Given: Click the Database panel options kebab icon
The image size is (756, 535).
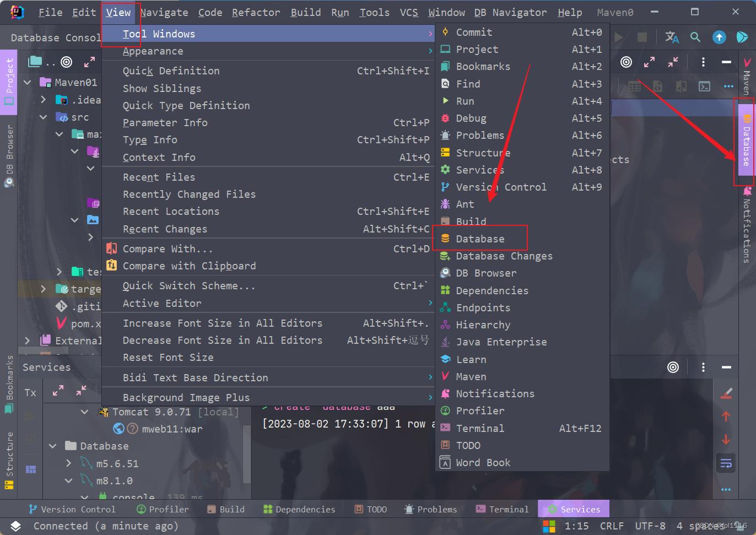Looking at the screenshot, I should point(703,62).
